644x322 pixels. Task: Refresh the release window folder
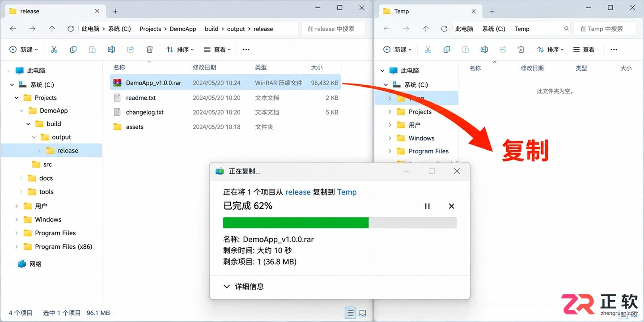coord(71,29)
